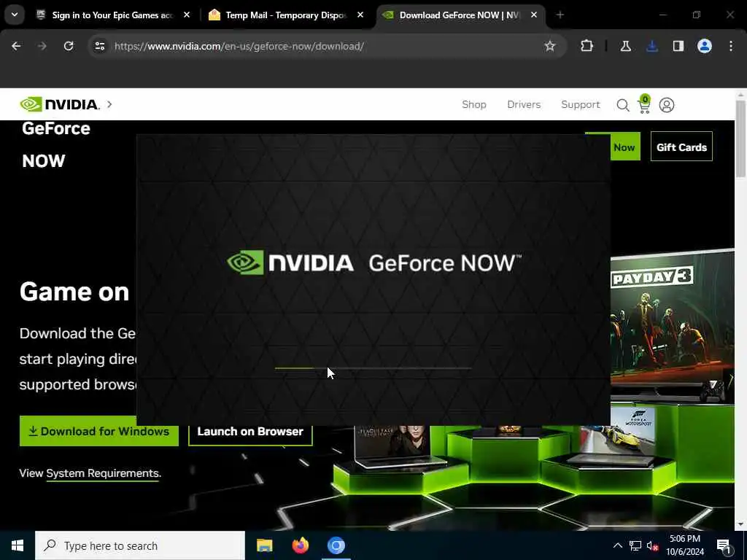The image size is (747, 560).
Task: Close the Temp Mail tab
Action: (360, 15)
